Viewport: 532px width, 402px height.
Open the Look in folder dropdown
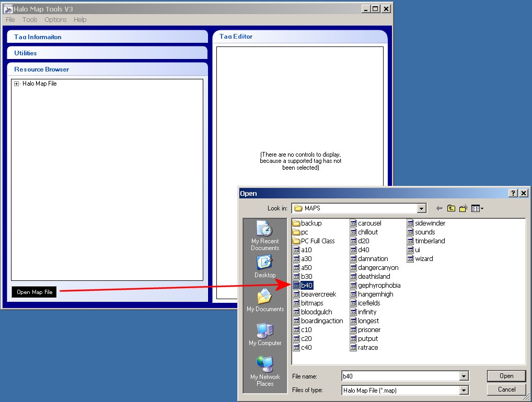pos(422,208)
